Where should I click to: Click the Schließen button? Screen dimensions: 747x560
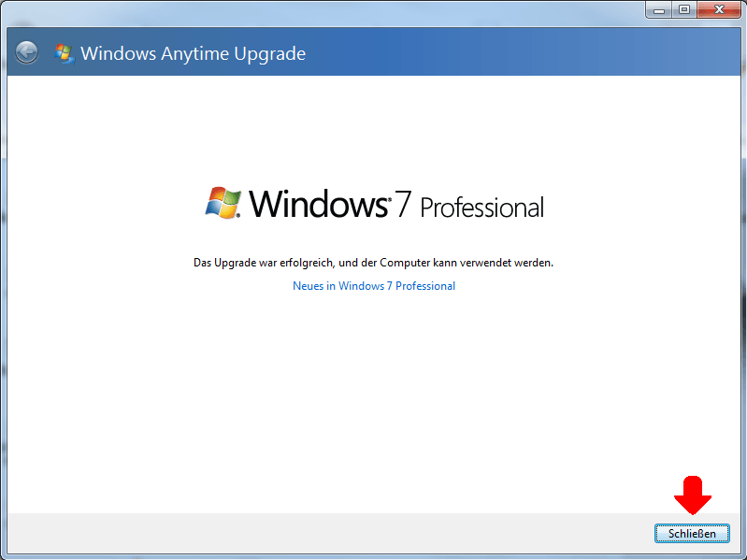[692, 533]
